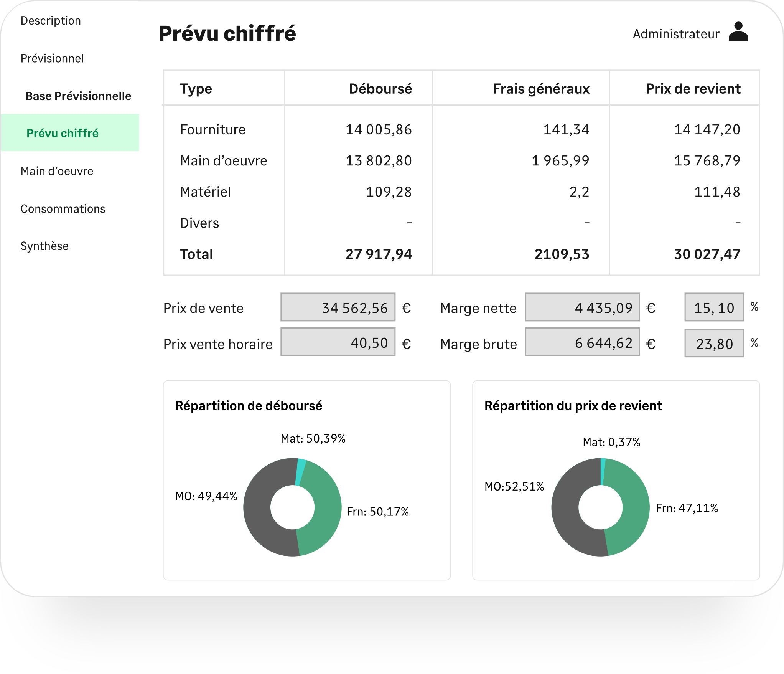Click the Prix vente horaire field
Image resolution: width=784 pixels, height=674 pixels.
pyautogui.click(x=338, y=342)
